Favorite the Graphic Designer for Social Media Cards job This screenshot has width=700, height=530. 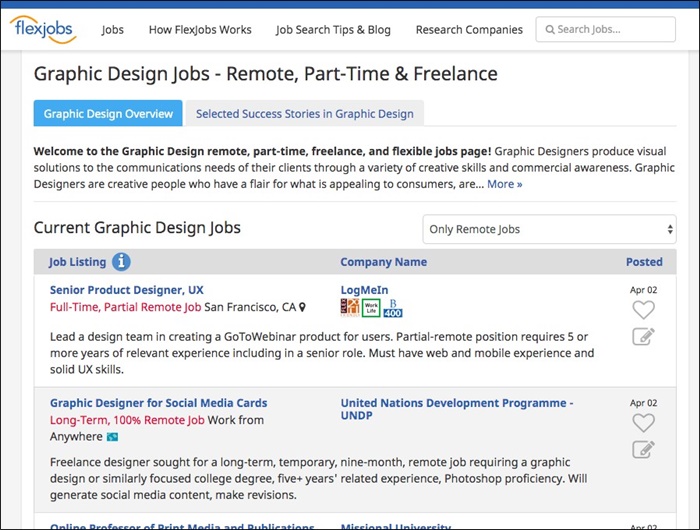643,423
